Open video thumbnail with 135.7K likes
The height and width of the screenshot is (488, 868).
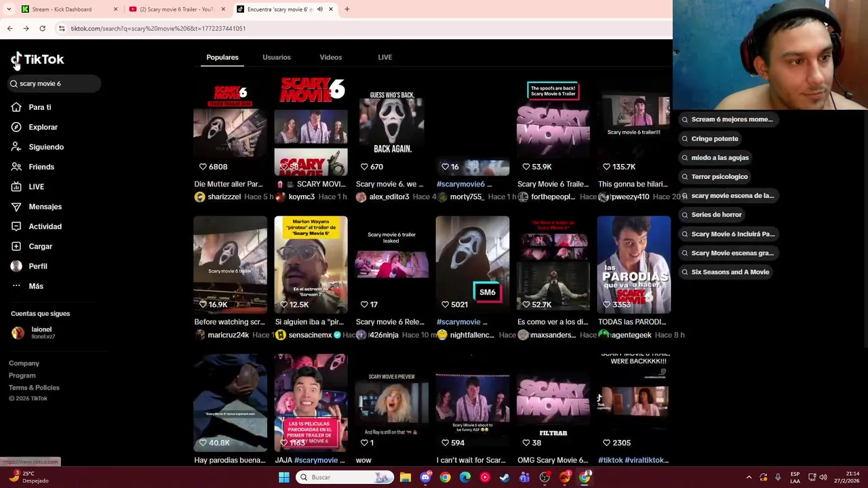pos(634,127)
